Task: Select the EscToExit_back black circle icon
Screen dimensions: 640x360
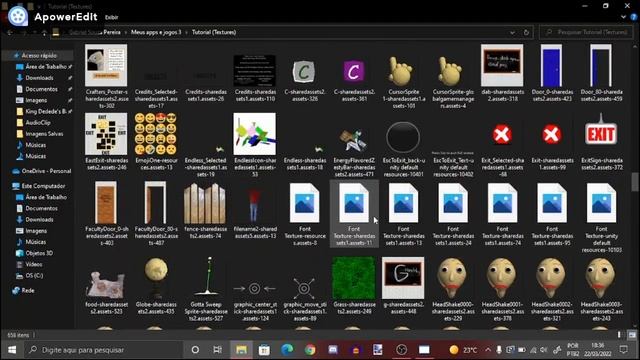Action: (403, 138)
